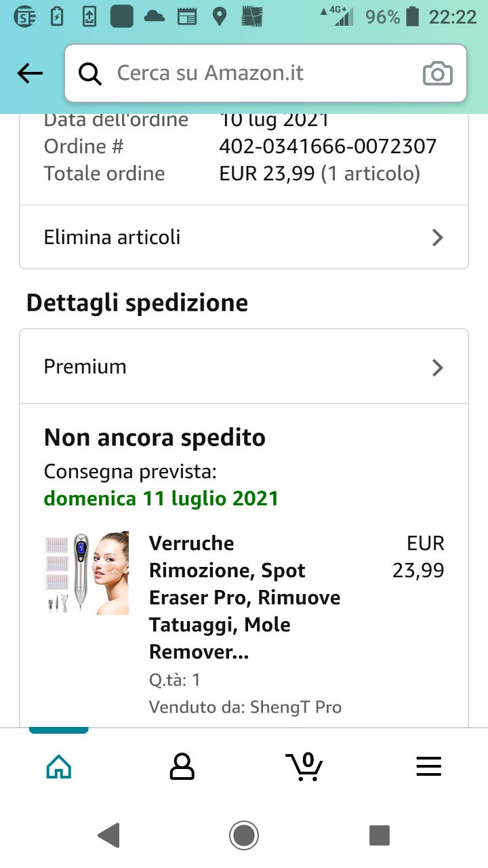Tap Android home circle button
Image resolution: width=488 pixels, height=868 pixels.
pos(243,835)
